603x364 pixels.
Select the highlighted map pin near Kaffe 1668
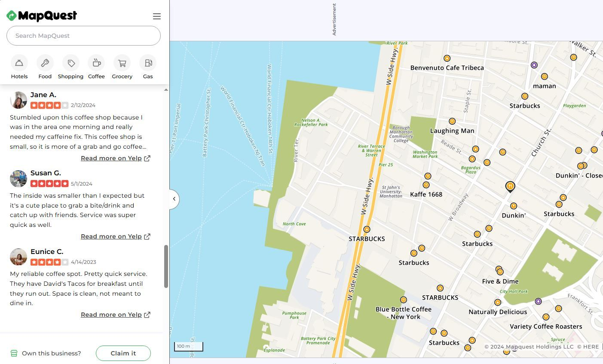pos(510,186)
